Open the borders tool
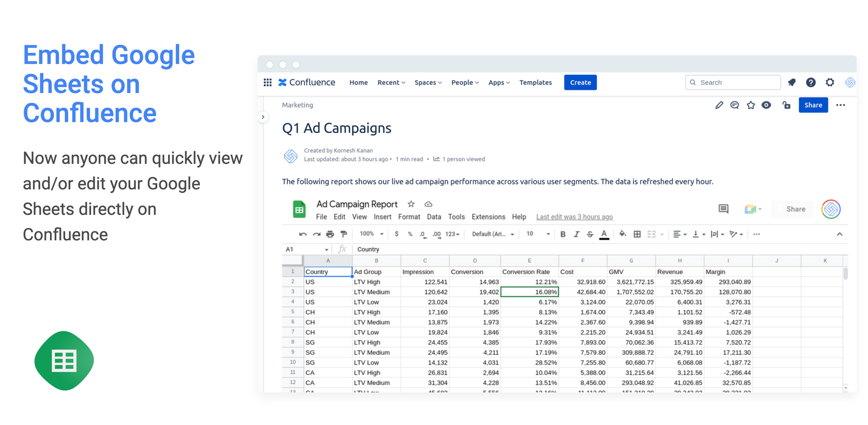 pyautogui.click(x=637, y=234)
